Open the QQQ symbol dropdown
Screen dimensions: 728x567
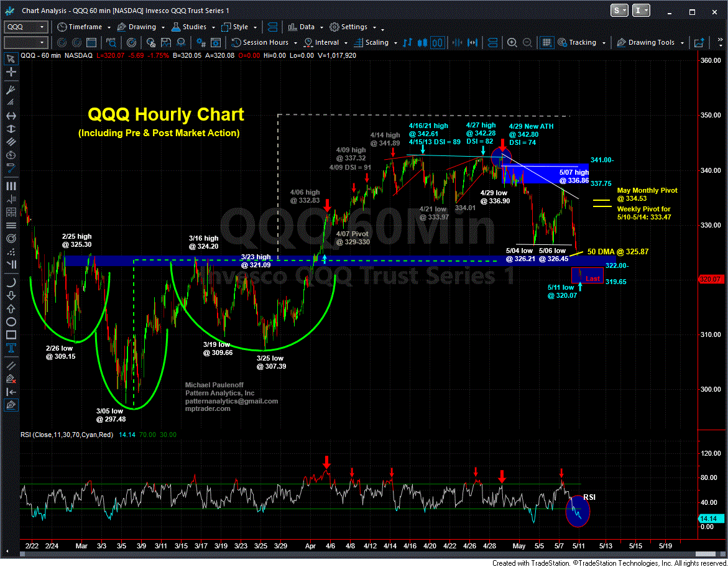[42, 27]
